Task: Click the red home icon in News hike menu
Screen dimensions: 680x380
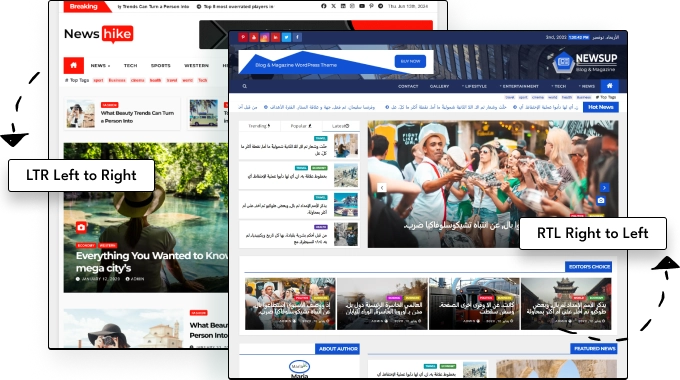Action: (74, 66)
